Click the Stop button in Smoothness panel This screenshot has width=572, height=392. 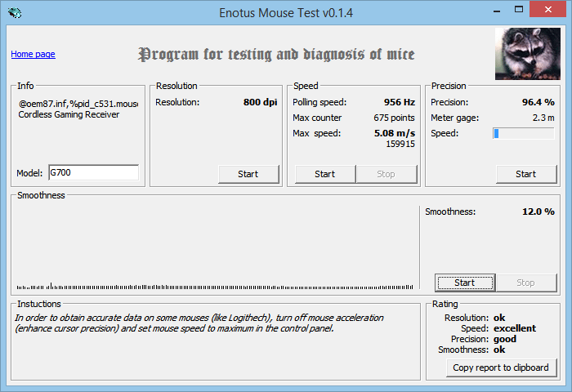point(526,283)
